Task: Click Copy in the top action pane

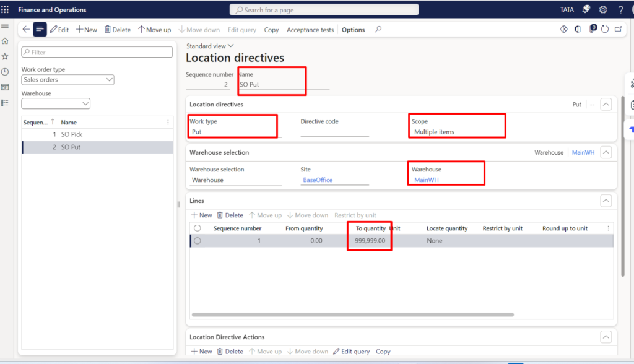Action: [x=271, y=30]
